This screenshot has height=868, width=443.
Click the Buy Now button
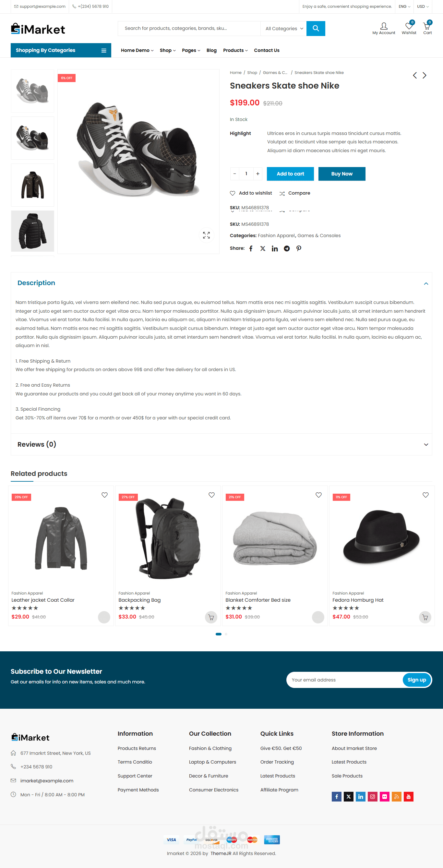tap(341, 174)
